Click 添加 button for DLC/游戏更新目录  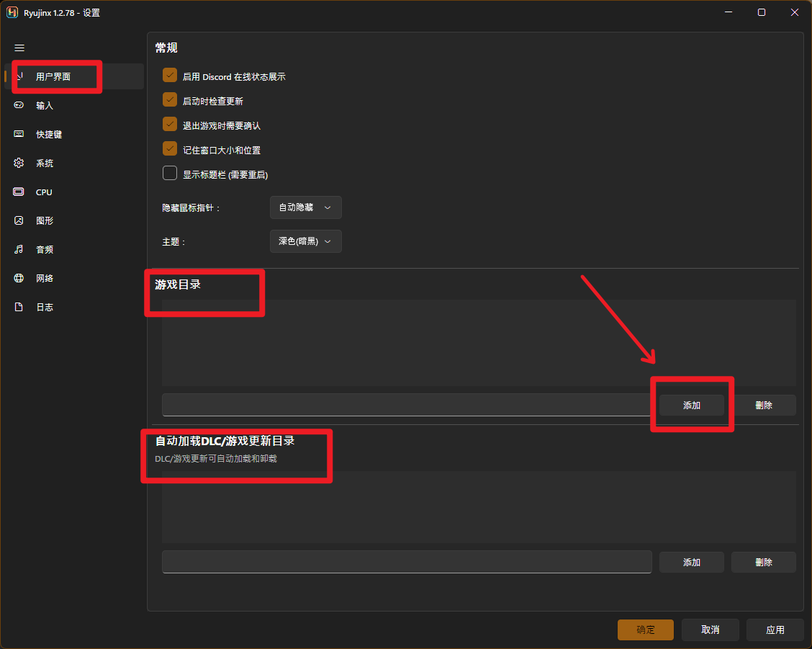[x=691, y=563]
